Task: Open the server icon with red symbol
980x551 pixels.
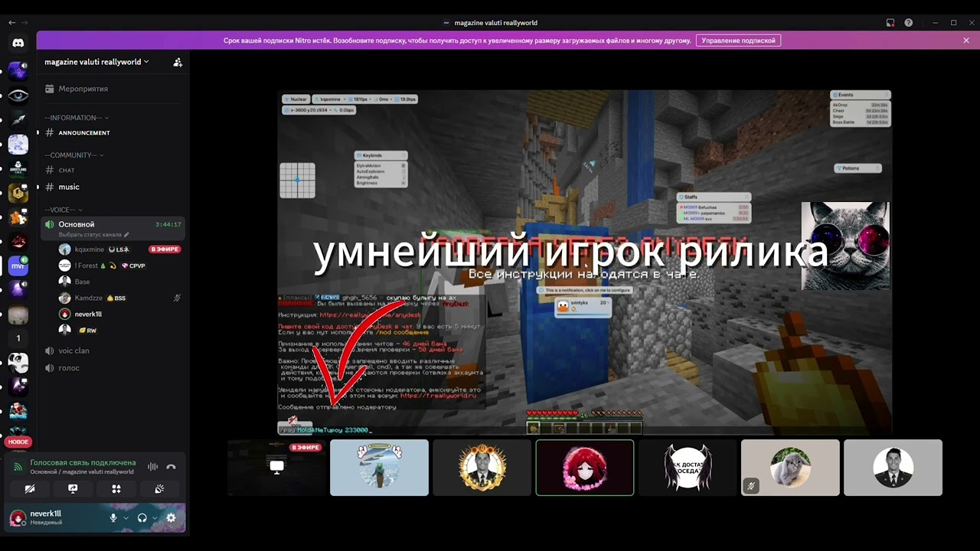Action: coord(18,241)
